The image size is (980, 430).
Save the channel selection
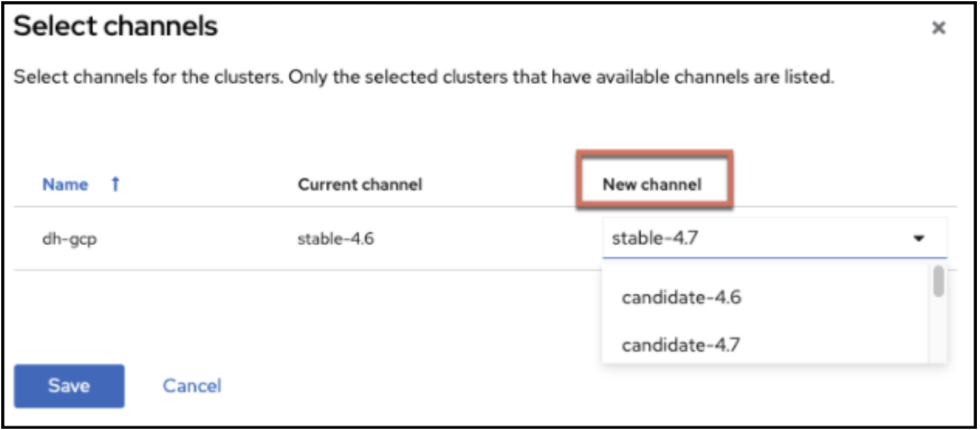pos(69,386)
